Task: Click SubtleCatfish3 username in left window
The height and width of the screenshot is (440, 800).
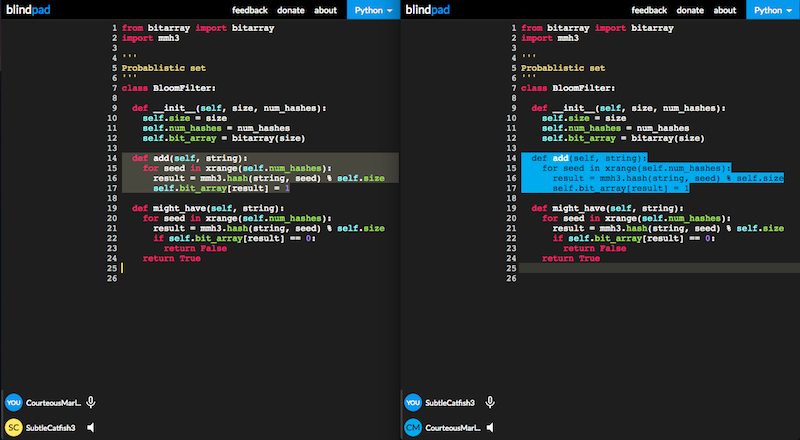Action: pyautogui.click(x=51, y=428)
